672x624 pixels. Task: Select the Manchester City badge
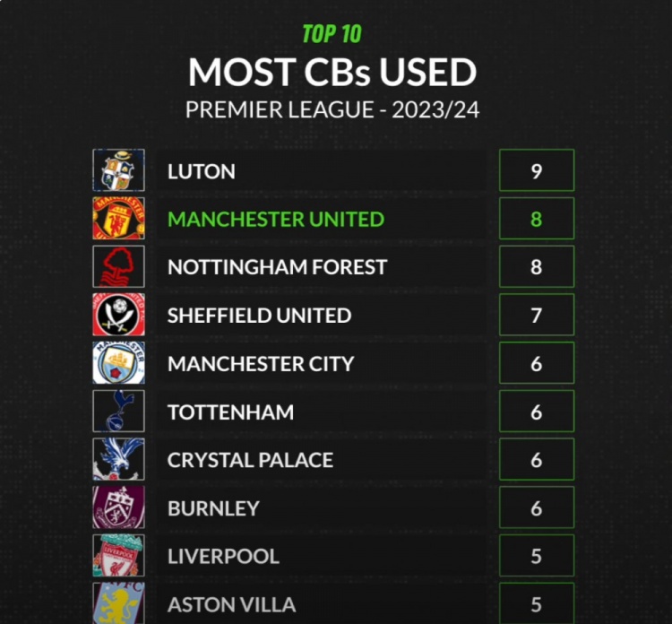tap(118, 364)
